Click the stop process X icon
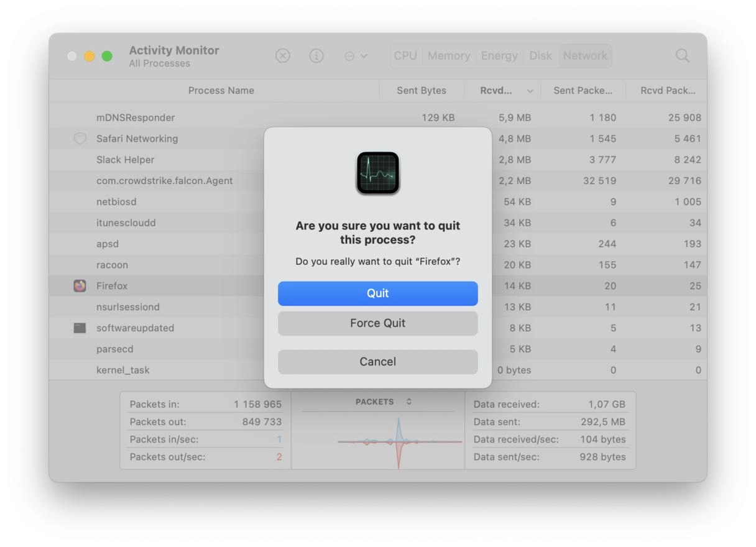The image size is (756, 547). point(283,56)
